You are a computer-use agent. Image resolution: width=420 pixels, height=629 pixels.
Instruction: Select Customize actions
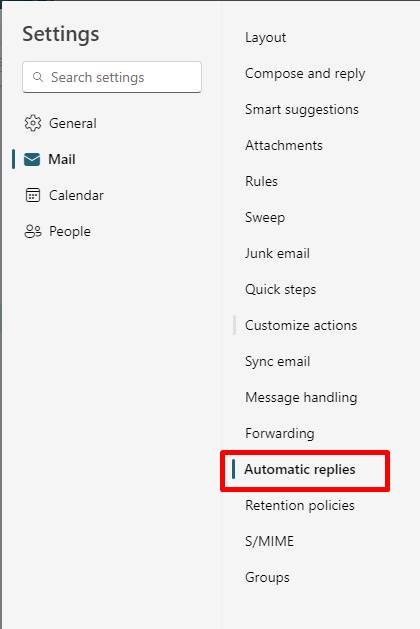(x=301, y=325)
